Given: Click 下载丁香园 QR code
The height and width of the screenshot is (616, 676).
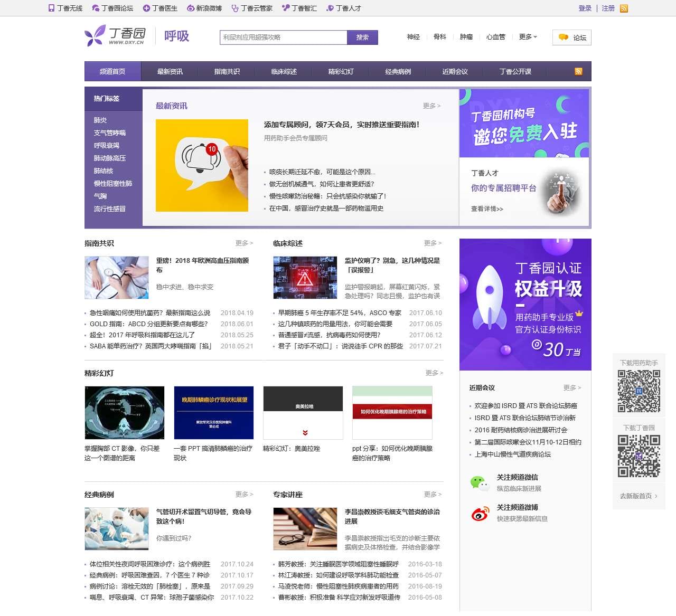Looking at the screenshot, I should (x=639, y=456).
